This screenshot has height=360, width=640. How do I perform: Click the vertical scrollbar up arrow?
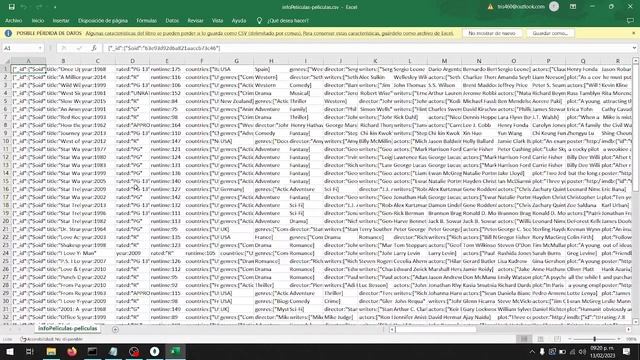point(636,61)
